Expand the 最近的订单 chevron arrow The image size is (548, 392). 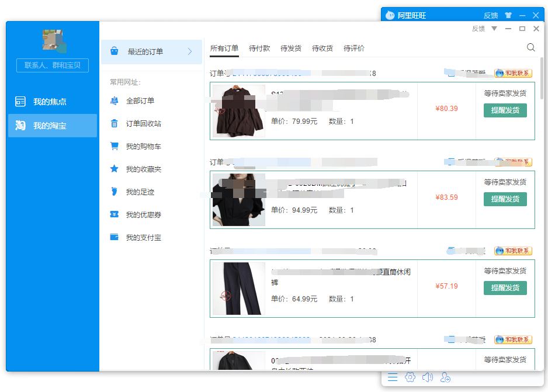click(190, 52)
